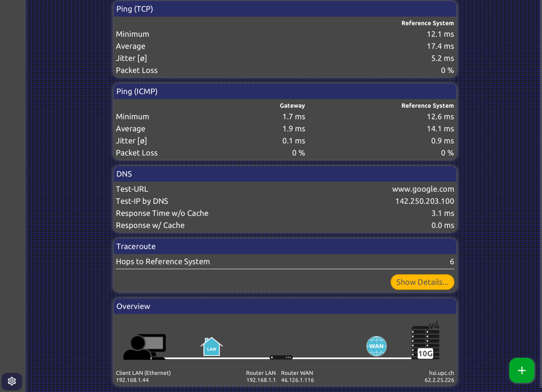Click the www.google.com test URL value
Screen dimensions: 542x392
coord(423,189)
